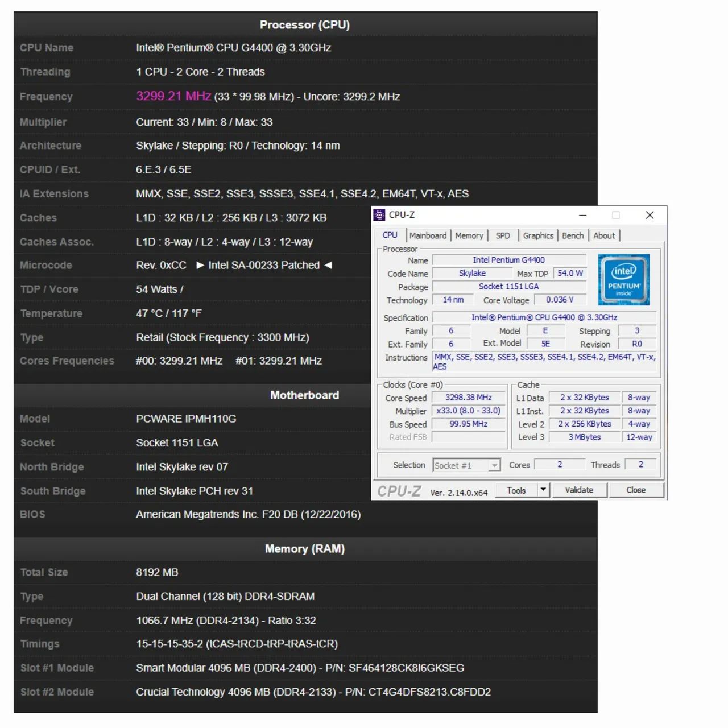The width and height of the screenshot is (728, 728).
Task: Click the Close button in CPU-Z
Action: pos(636,490)
